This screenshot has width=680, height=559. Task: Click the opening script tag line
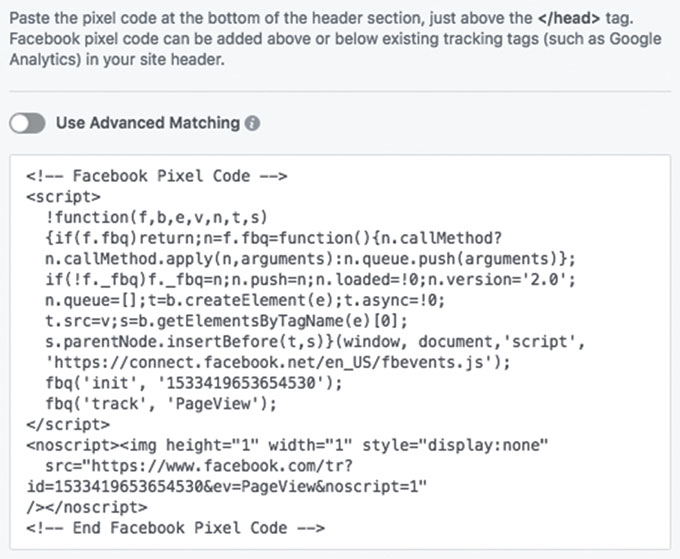point(63,197)
